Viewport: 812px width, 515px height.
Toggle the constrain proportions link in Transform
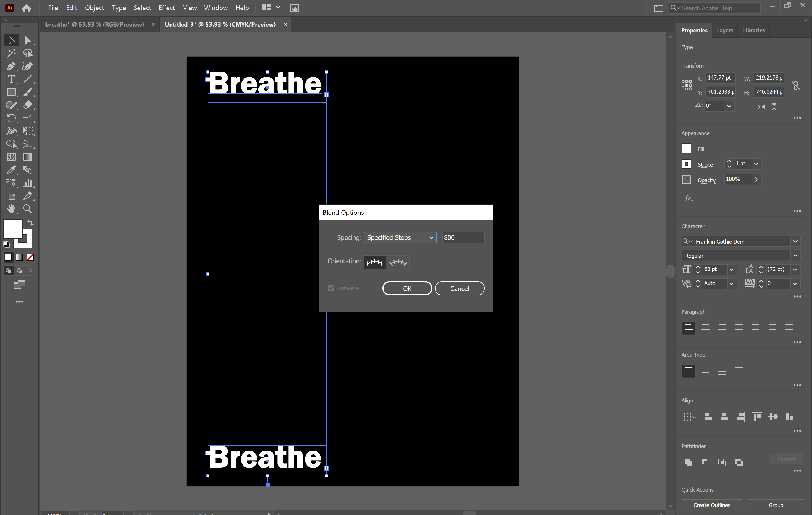(x=796, y=85)
